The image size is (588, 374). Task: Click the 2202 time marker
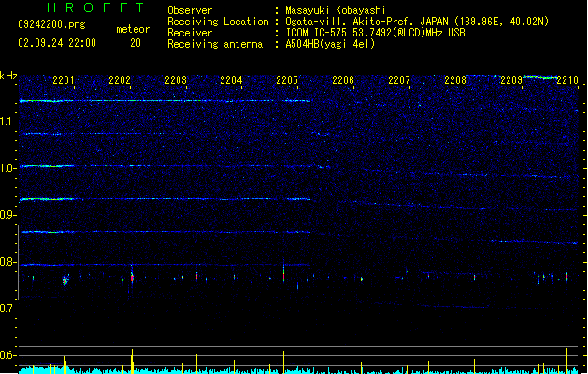pyautogui.click(x=120, y=80)
